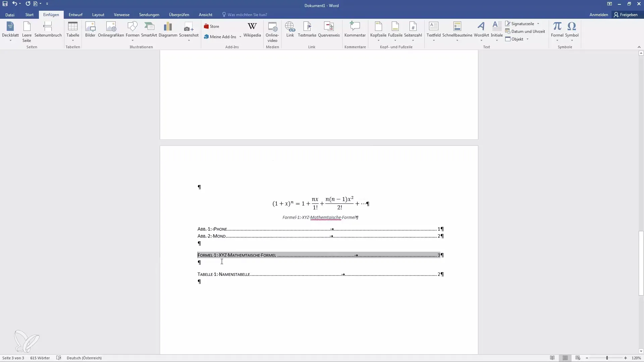Expand the Objekt dropdown arrow
The height and width of the screenshot is (362, 644).
click(527, 39)
